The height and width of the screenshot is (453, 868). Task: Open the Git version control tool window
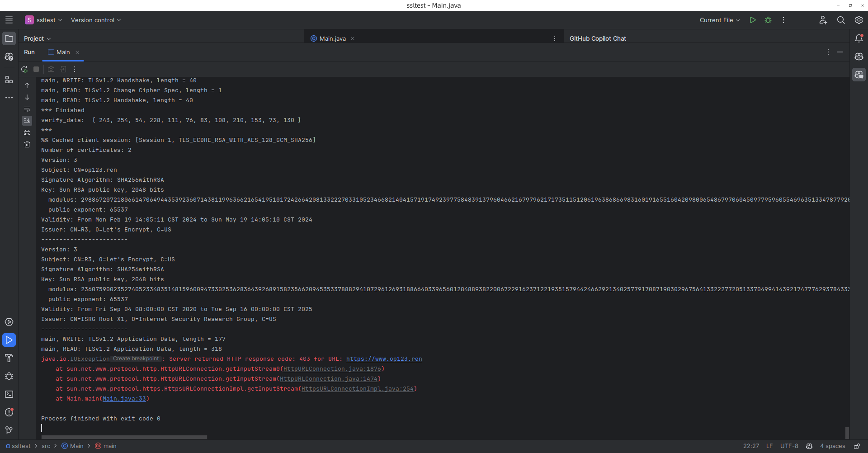9,430
